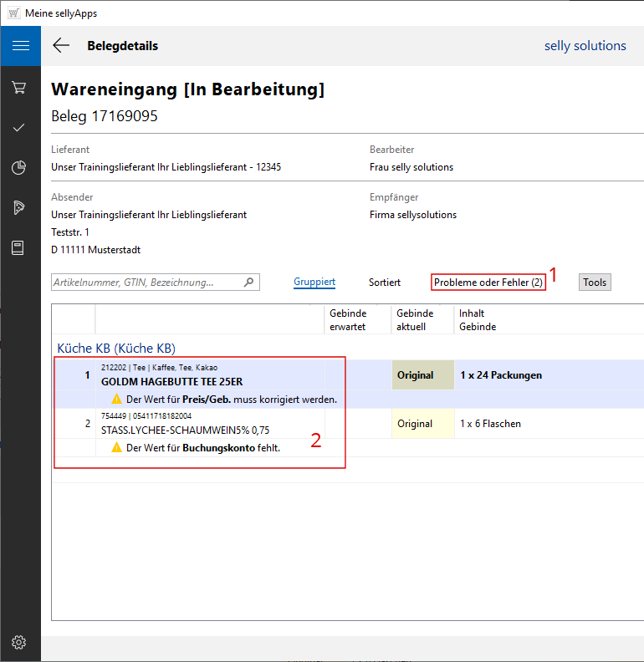Image resolution: width=644 pixels, height=662 pixels.
Task: Click the checkmark icon in the sidebar
Action: [19, 127]
